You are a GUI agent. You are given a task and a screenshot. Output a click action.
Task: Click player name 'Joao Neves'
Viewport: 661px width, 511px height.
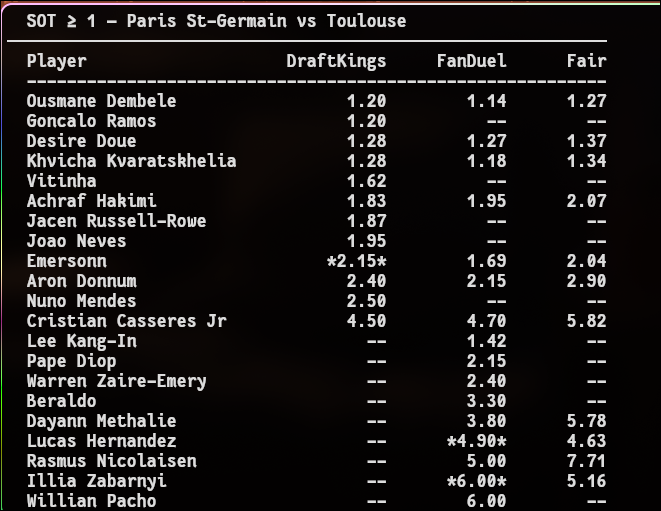[x=76, y=241]
